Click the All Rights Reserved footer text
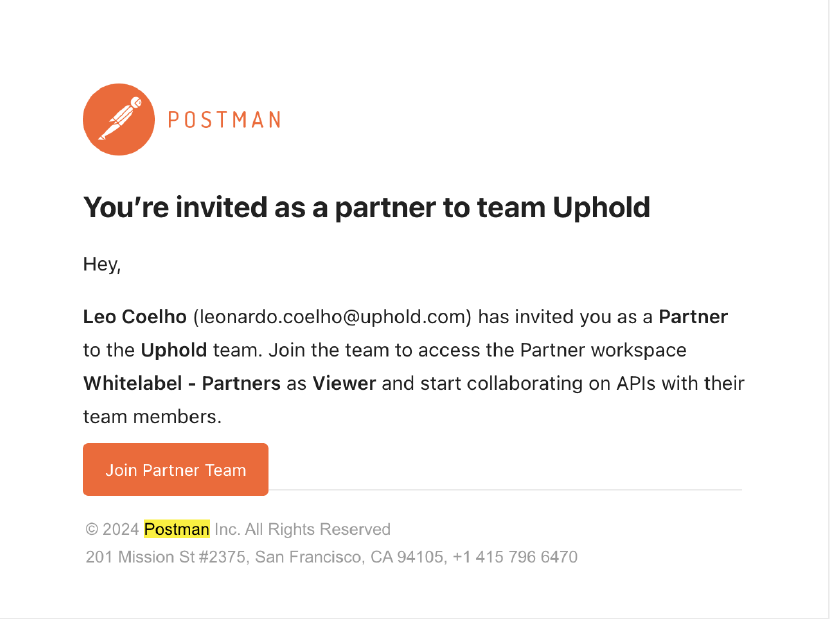Image resolution: width=830 pixels, height=620 pixels. coord(318,529)
